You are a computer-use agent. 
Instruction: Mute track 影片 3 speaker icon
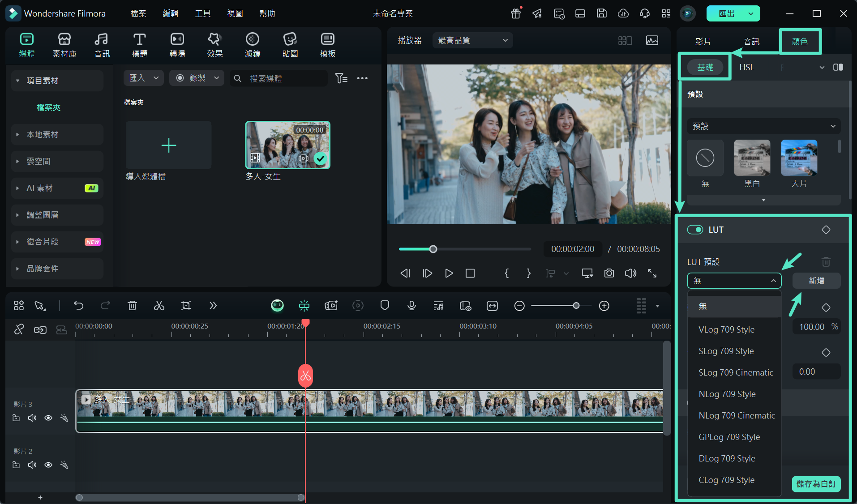pos(32,418)
